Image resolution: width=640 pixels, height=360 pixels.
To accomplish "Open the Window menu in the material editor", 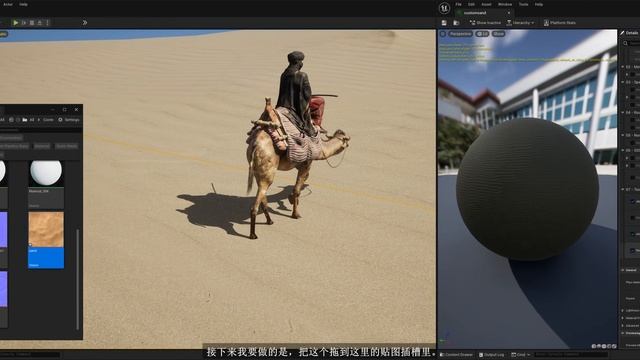I will coord(505,4).
